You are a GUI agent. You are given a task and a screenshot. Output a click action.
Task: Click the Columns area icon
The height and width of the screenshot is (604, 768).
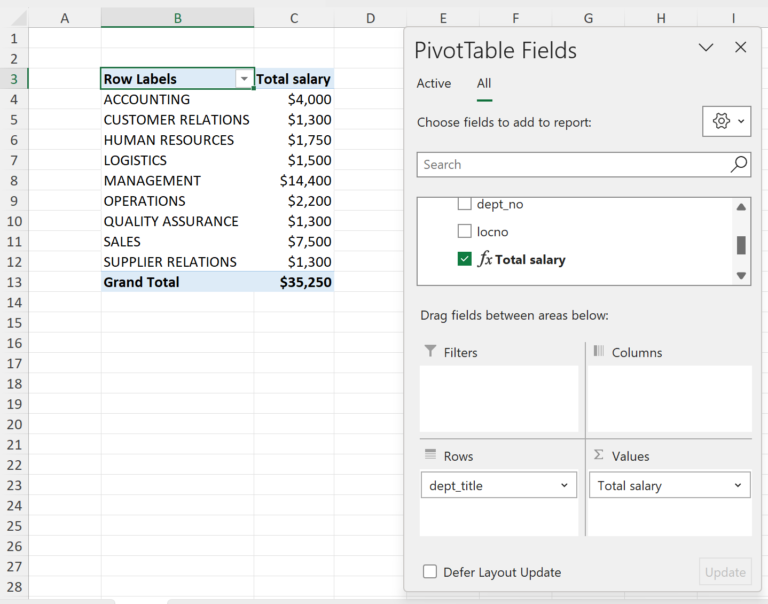coord(599,352)
